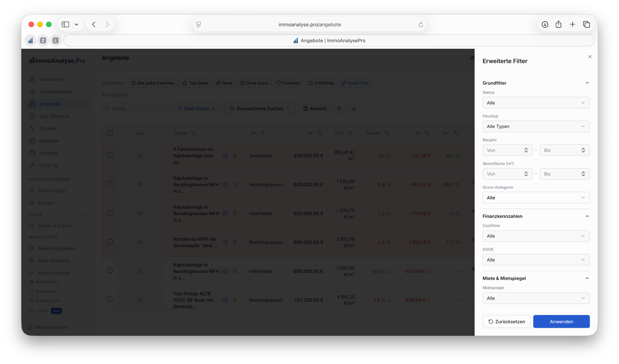Click the download icon in the toolbar
Screen dimensions: 619x364
tap(354, 109)
